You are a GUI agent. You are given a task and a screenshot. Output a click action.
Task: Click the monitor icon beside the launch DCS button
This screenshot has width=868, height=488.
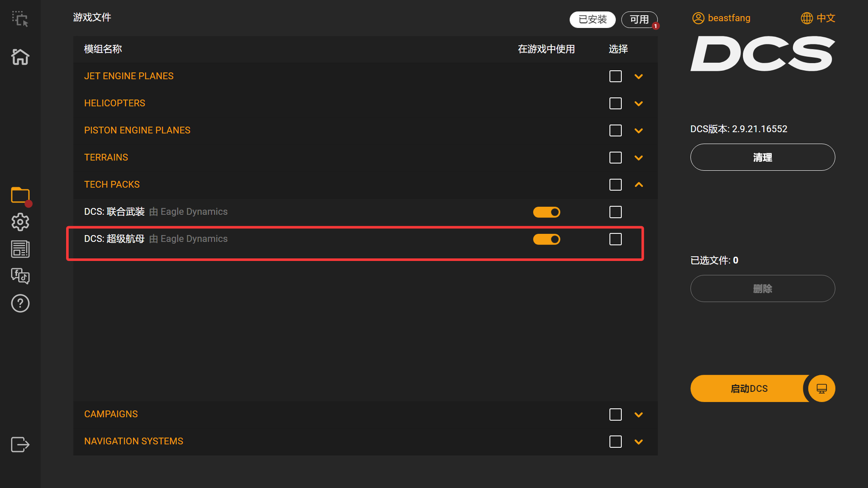[x=821, y=388]
